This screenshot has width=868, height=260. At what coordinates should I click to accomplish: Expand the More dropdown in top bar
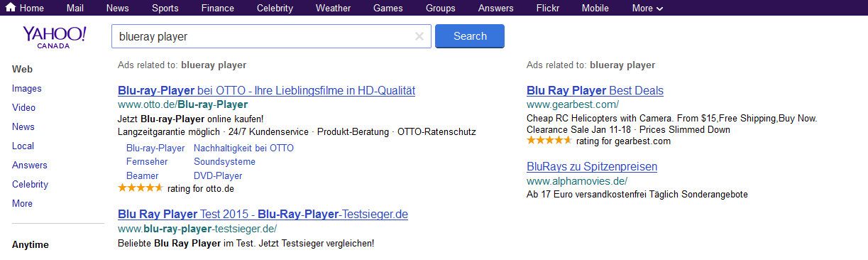(x=647, y=9)
